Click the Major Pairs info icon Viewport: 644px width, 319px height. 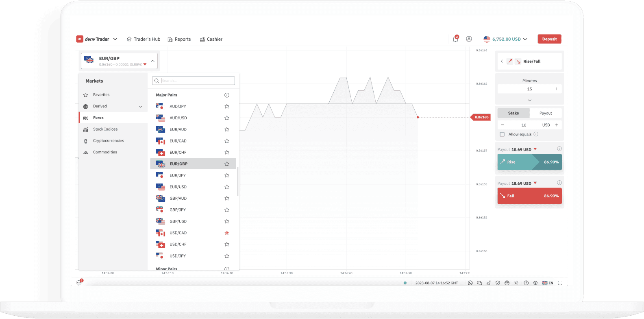[227, 95]
